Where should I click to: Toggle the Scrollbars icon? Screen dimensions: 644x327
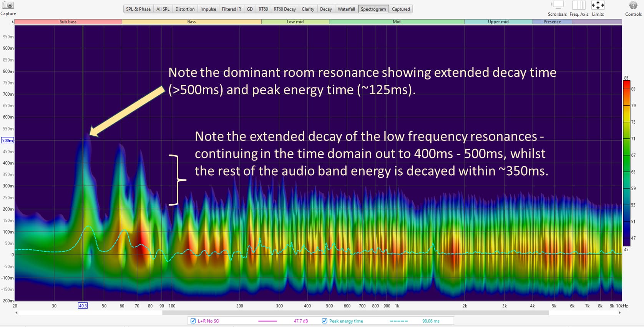tap(558, 5)
